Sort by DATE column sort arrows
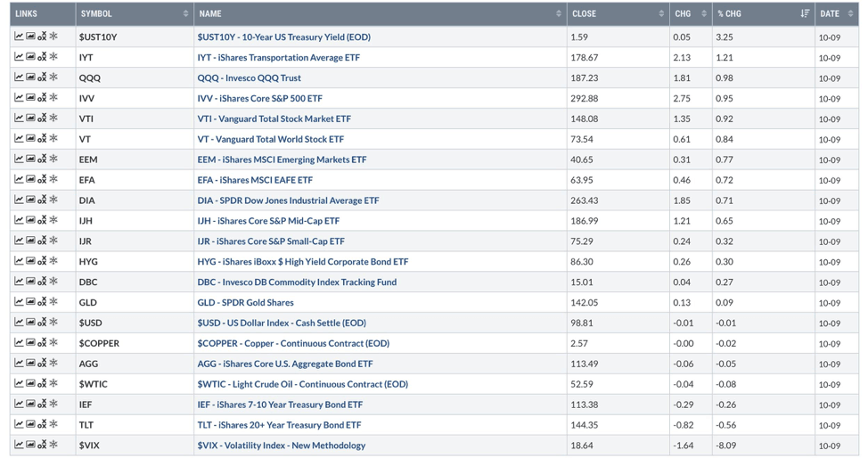This screenshot has height=458, width=868. click(850, 13)
